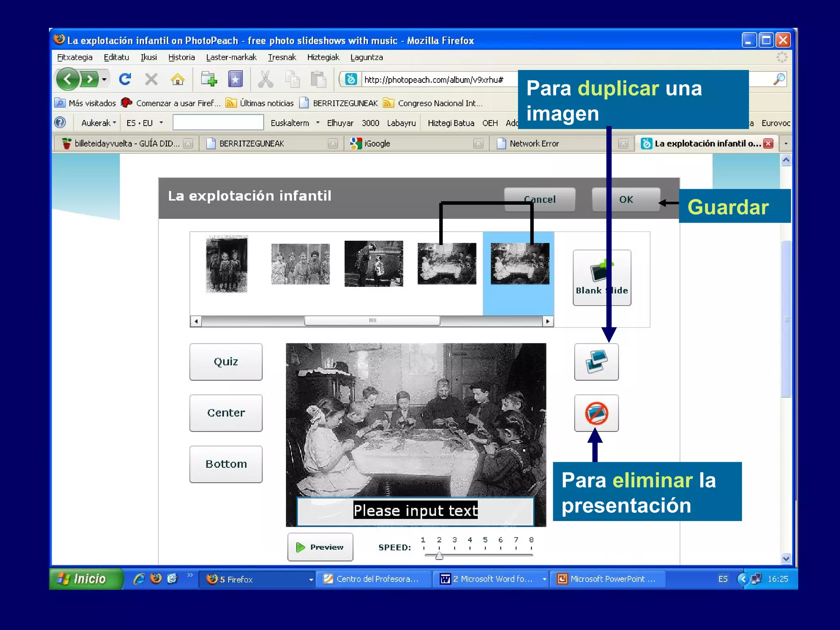The width and height of the screenshot is (840, 630).
Task: Click the Copy toolbar icon
Action: (292, 79)
